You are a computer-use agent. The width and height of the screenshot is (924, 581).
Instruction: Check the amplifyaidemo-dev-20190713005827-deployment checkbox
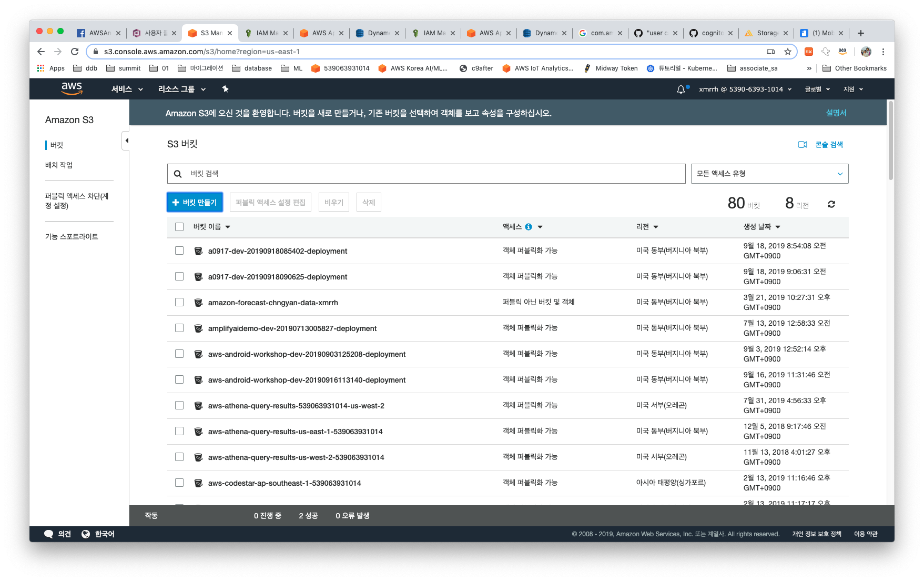point(179,328)
